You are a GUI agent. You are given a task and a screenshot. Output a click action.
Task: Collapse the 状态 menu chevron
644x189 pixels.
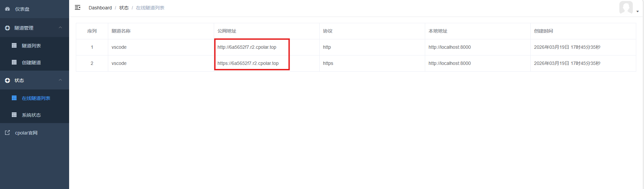coord(60,80)
